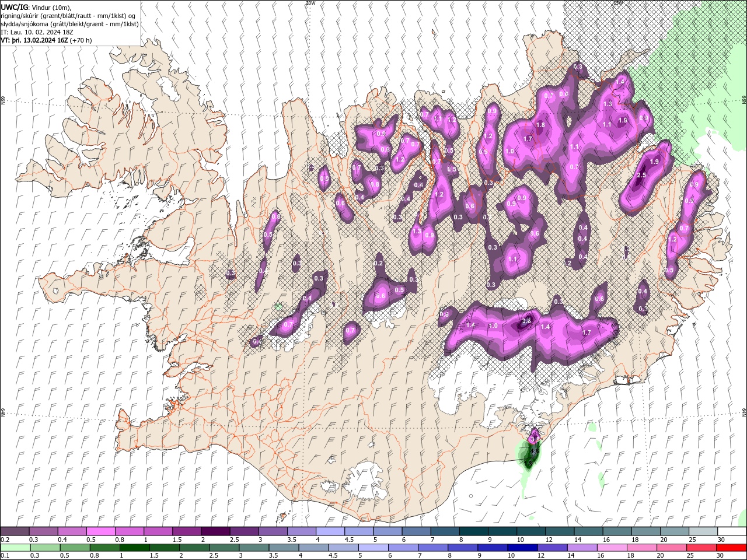
Task: Click the "(+70 h)" forecast offset
Action: click(81, 40)
